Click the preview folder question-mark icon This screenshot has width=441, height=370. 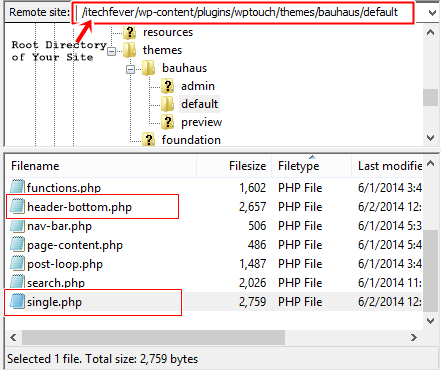pyautogui.click(x=168, y=122)
